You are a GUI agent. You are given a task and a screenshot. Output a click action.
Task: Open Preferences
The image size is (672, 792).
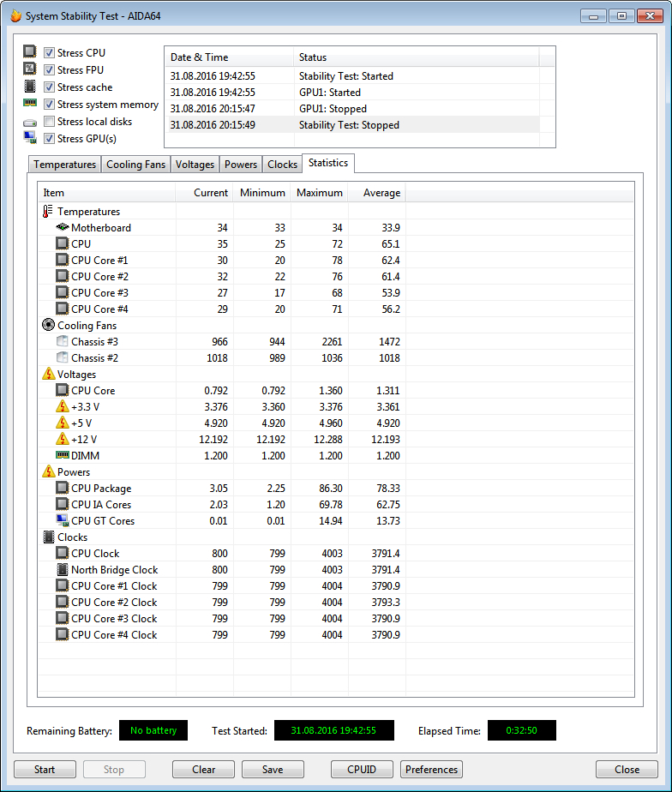click(x=431, y=769)
